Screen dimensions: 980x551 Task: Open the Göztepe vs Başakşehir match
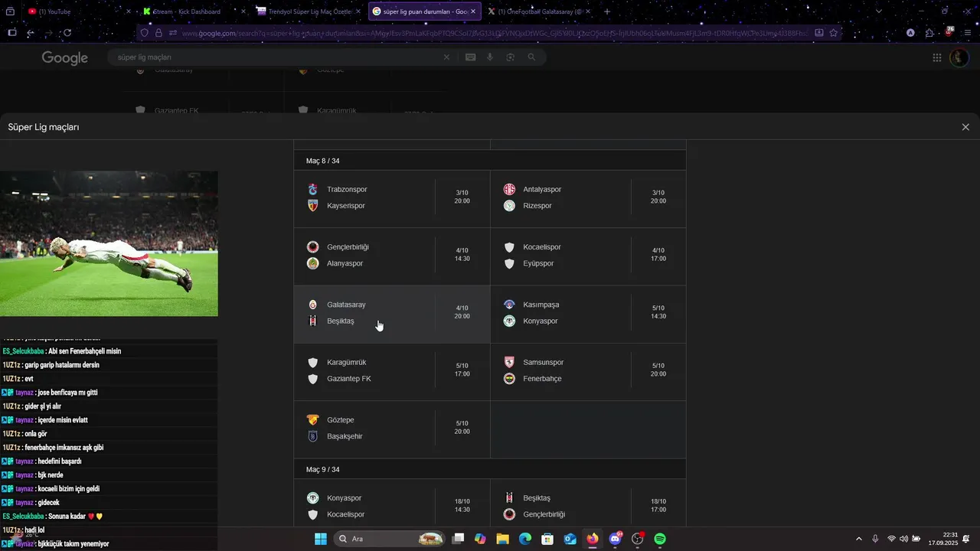click(x=392, y=429)
